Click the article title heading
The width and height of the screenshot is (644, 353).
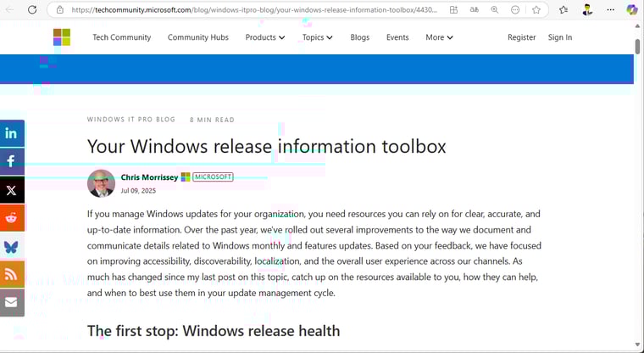click(267, 147)
